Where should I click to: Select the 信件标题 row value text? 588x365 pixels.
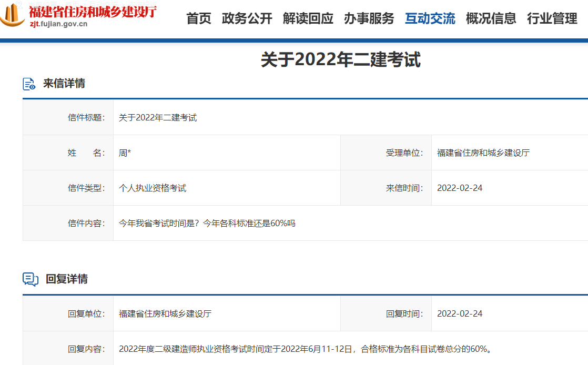157,117
